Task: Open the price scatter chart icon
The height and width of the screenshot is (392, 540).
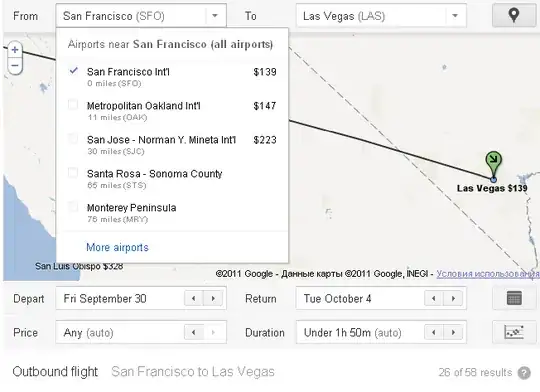Action: point(514,332)
